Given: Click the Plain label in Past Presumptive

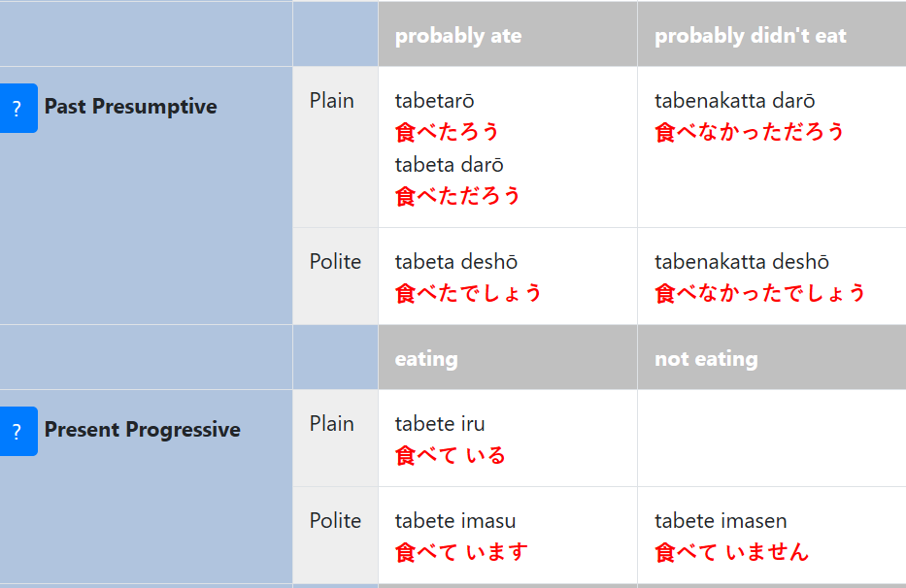Looking at the screenshot, I should point(332,101).
